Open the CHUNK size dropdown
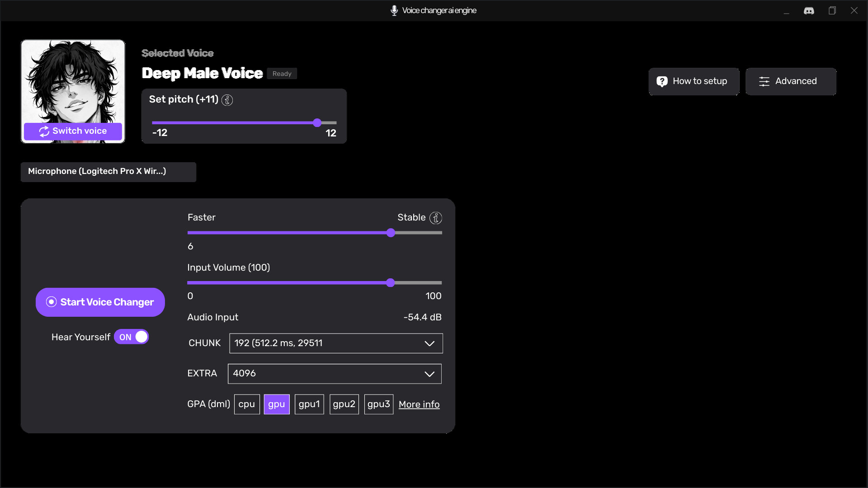This screenshot has height=488, width=868. pos(335,343)
